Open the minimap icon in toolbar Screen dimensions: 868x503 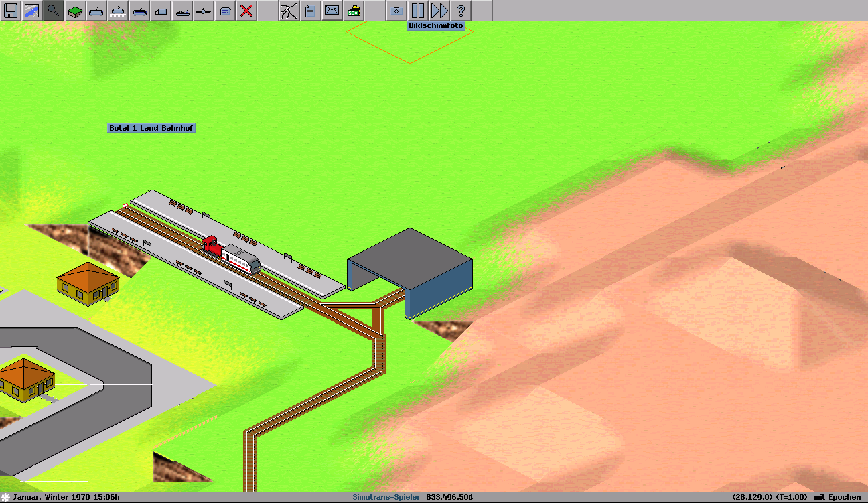pyautogui.click(x=32, y=11)
